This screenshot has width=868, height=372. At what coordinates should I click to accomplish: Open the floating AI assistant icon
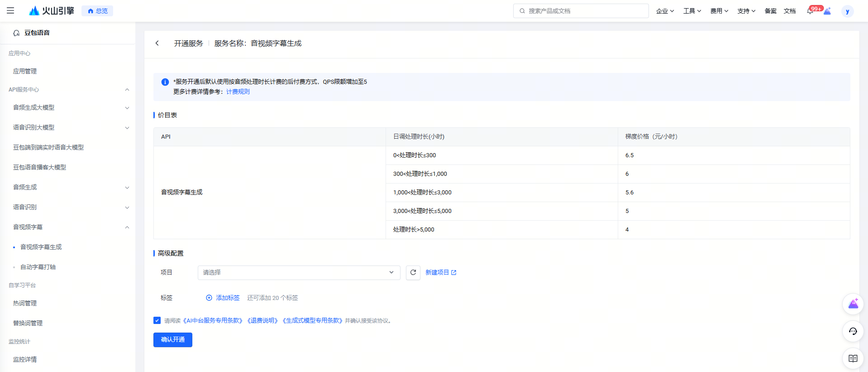pyautogui.click(x=853, y=304)
